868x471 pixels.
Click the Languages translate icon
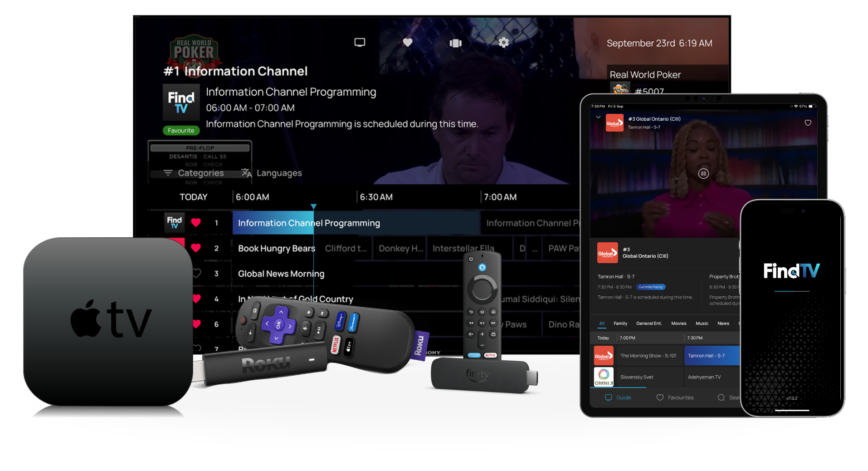click(246, 173)
